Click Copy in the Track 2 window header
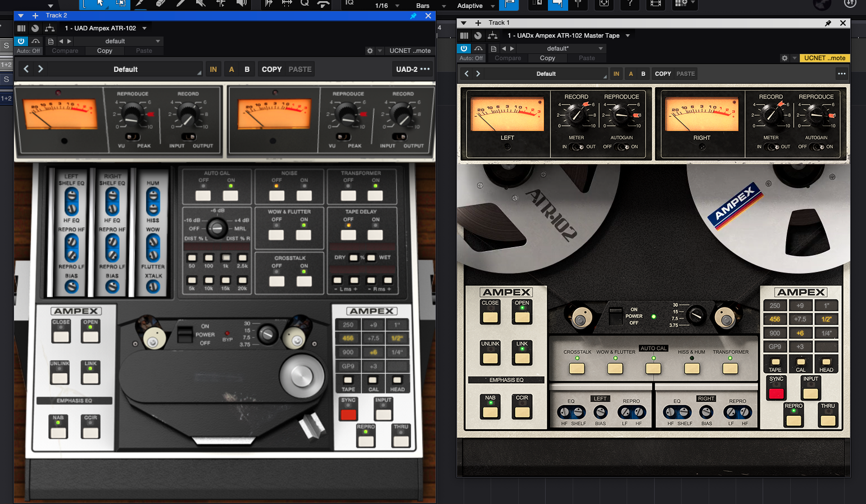The image size is (866, 504). coord(105,51)
